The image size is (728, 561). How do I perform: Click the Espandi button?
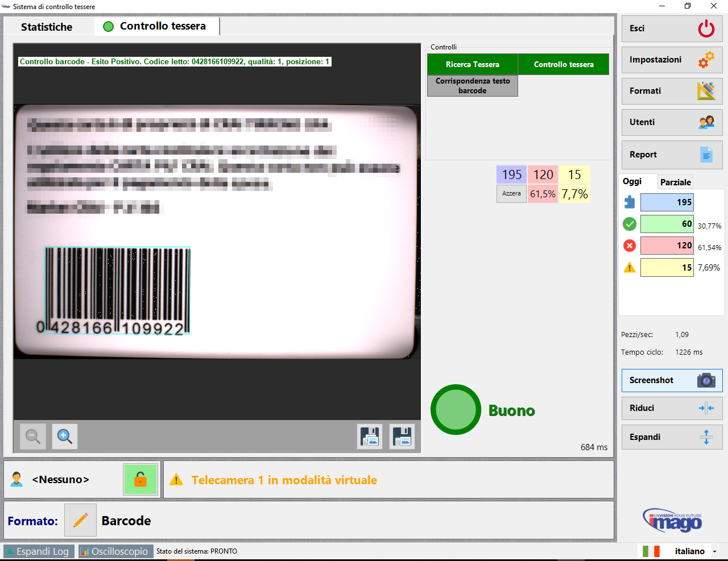(672, 437)
